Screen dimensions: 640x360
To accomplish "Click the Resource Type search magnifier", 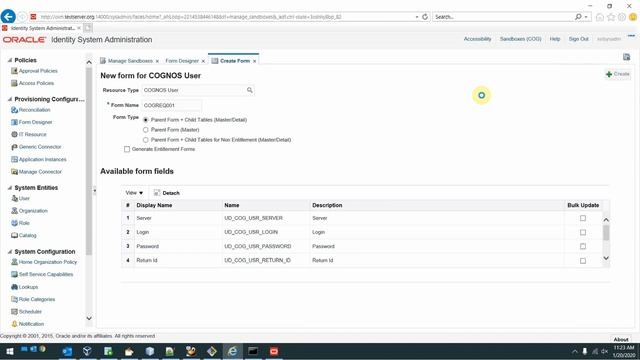I will pos(249,90).
